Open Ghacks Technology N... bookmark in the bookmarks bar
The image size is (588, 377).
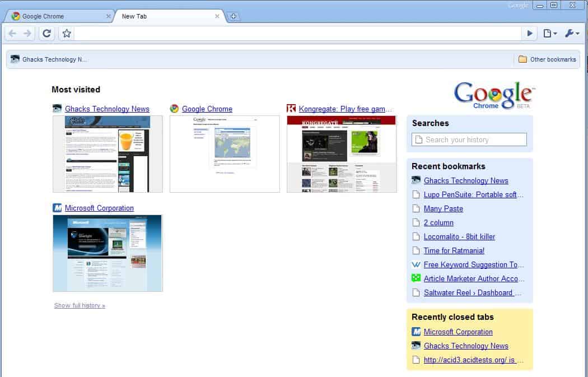pyautogui.click(x=49, y=59)
